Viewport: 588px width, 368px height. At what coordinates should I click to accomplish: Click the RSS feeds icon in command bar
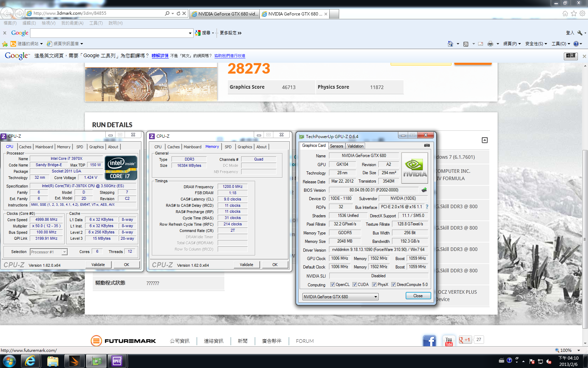click(x=465, y=44)
